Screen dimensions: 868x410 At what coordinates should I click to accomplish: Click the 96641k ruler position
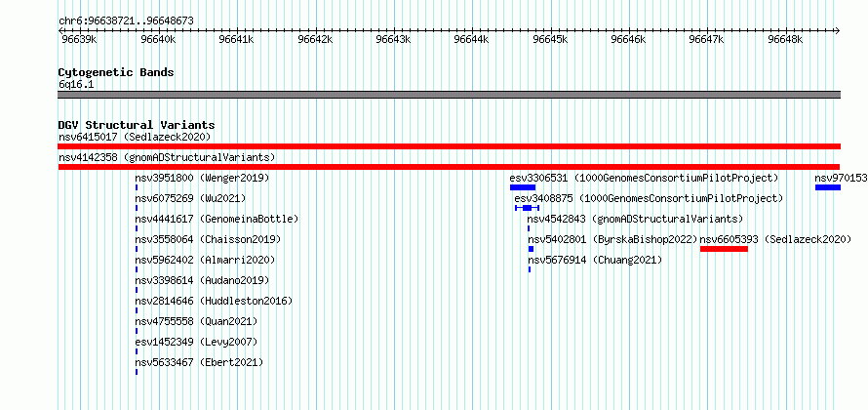(237, 39)
